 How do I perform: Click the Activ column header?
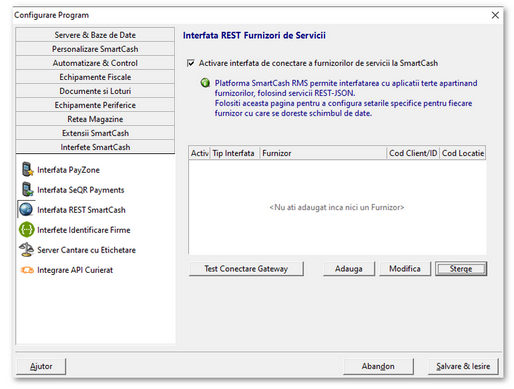pyautogui.click(x=199, y=153)
